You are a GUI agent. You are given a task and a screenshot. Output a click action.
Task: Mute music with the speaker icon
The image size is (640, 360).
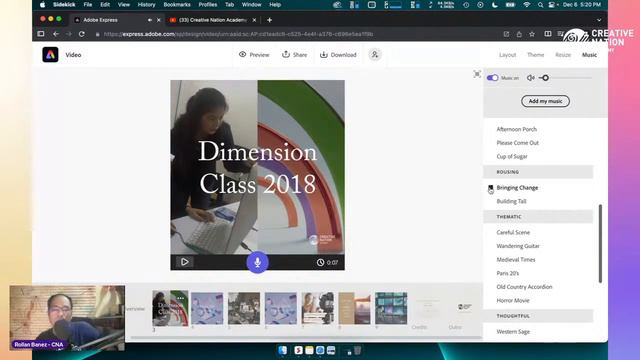pos(530,78)
